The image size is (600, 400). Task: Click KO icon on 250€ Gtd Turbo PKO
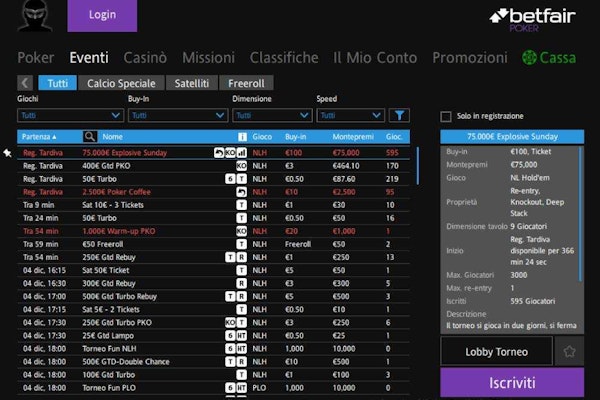[230, 322]
